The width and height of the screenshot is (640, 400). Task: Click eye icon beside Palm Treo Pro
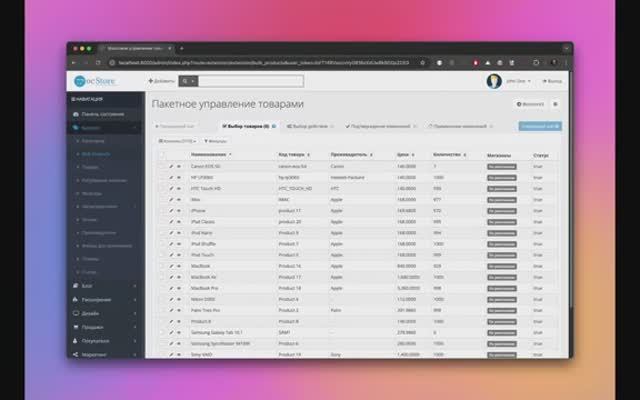coord(179,310)
